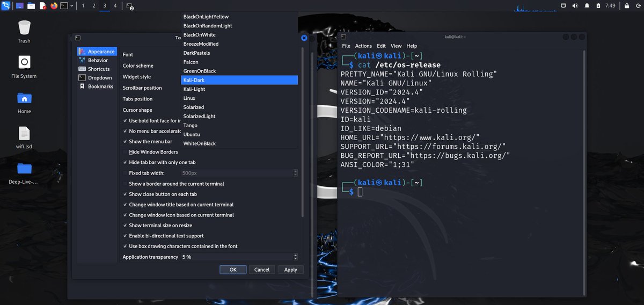Confirm preferences with the OK button

[233, 270]
